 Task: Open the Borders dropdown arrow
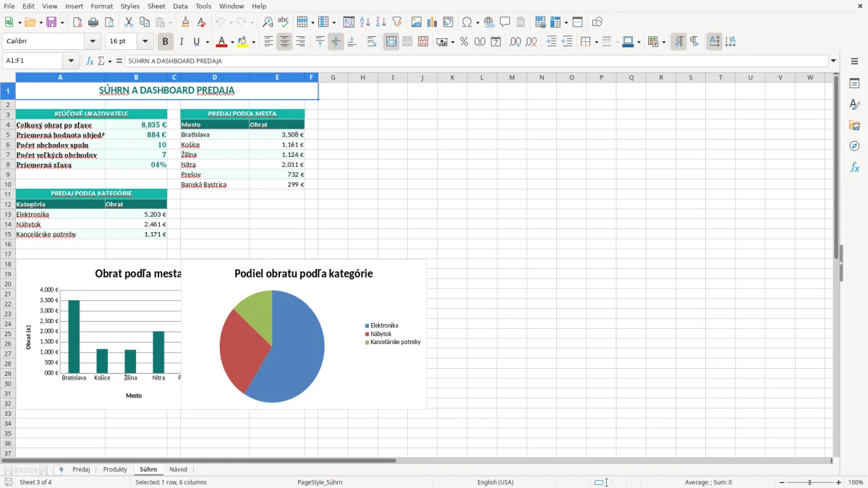(596, 42)
